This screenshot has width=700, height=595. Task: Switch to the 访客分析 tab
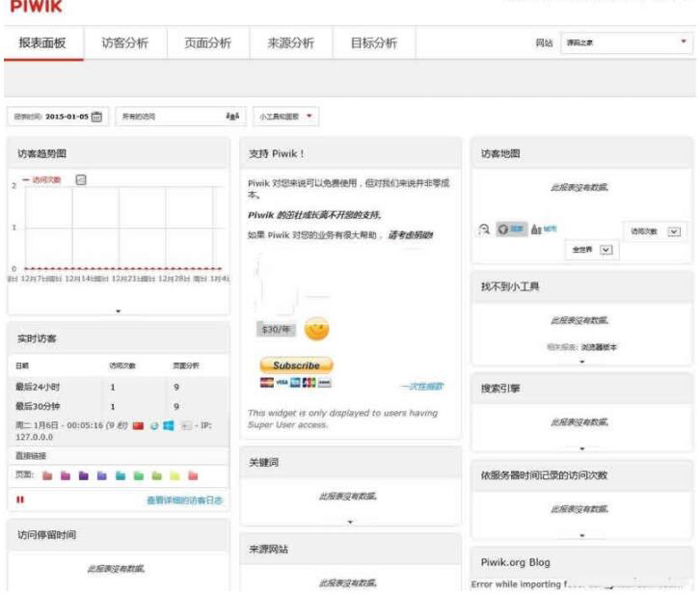pyautogui.click(x=125, y=43)
